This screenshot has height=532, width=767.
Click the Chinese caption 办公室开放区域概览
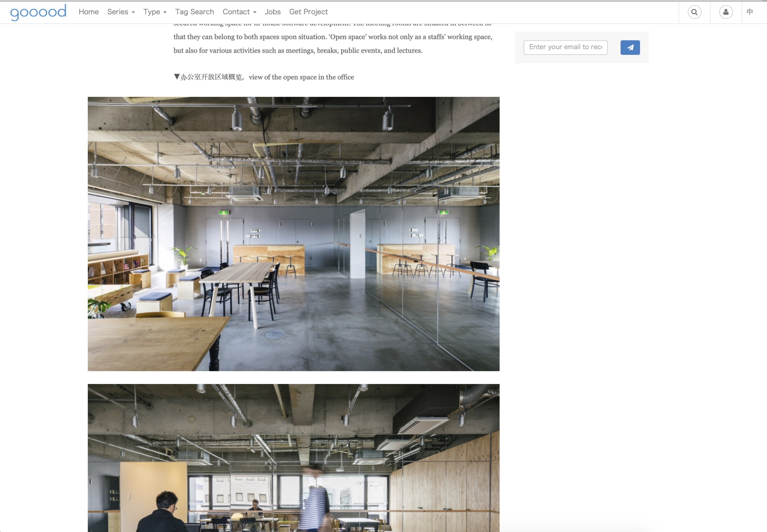click(x=211, y=77)
